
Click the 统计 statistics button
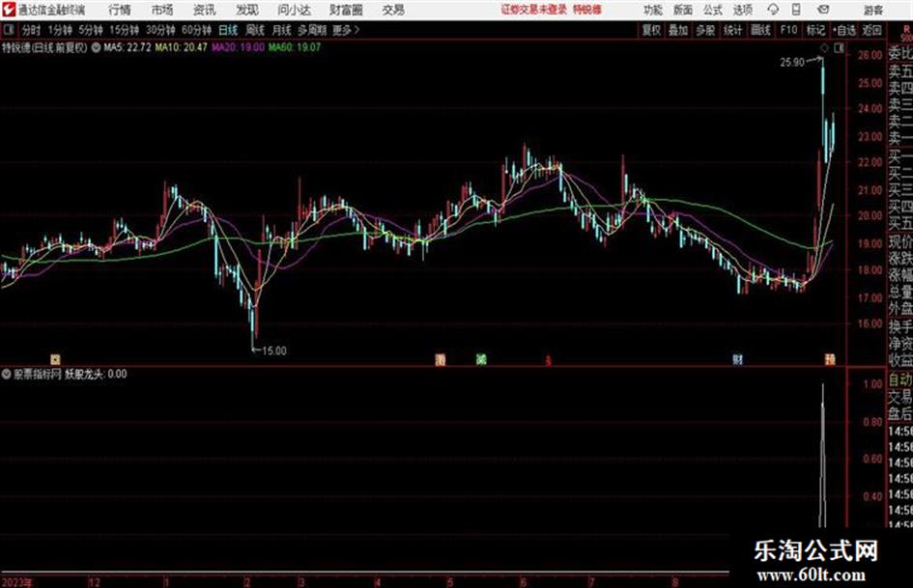point(732,30)
